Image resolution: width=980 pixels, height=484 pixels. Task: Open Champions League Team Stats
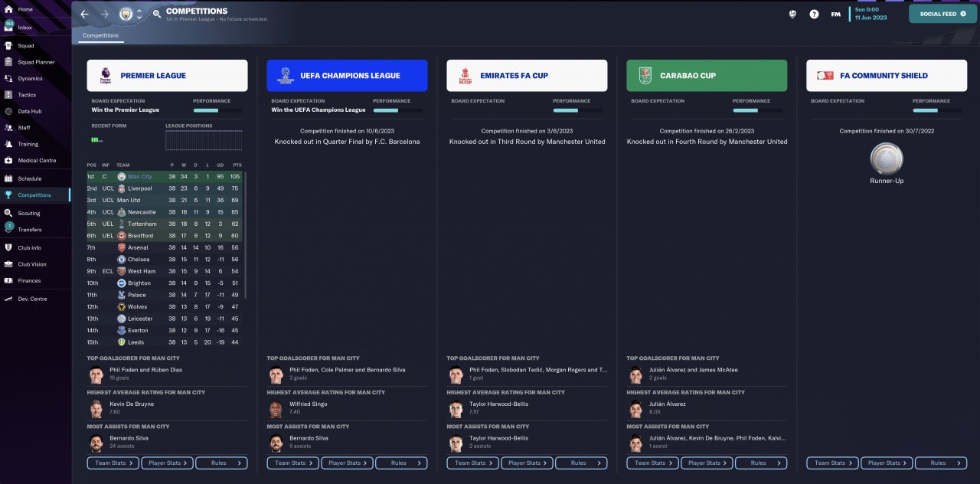(293, 463)
